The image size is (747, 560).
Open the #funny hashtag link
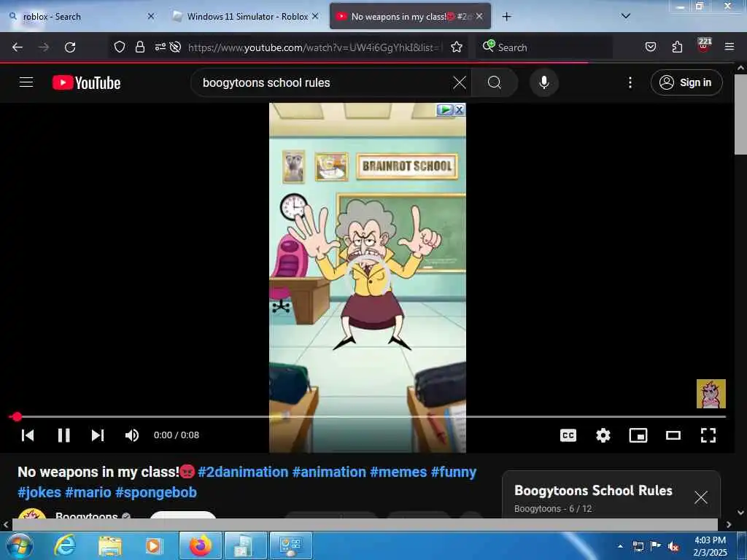[454, 472]
